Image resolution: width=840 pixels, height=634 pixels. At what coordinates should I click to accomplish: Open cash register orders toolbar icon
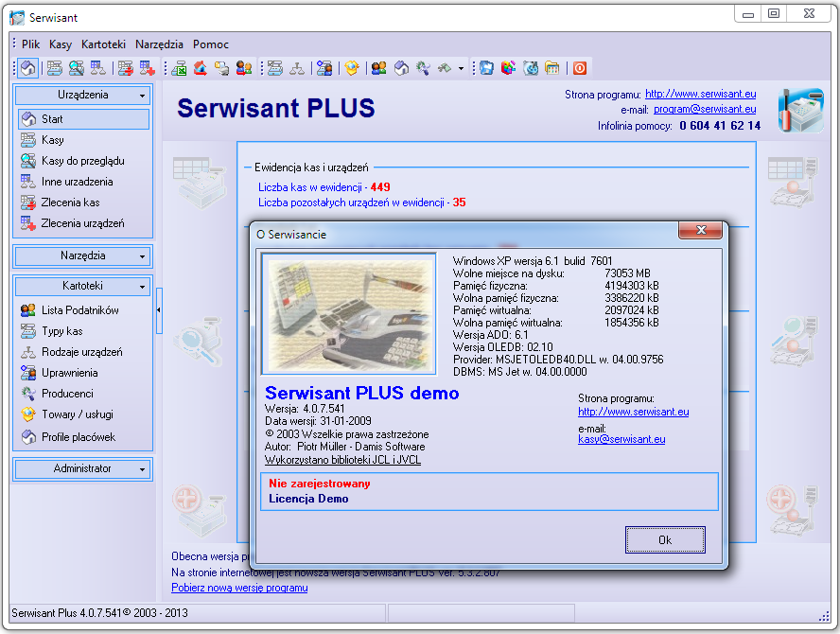point(126,68)
